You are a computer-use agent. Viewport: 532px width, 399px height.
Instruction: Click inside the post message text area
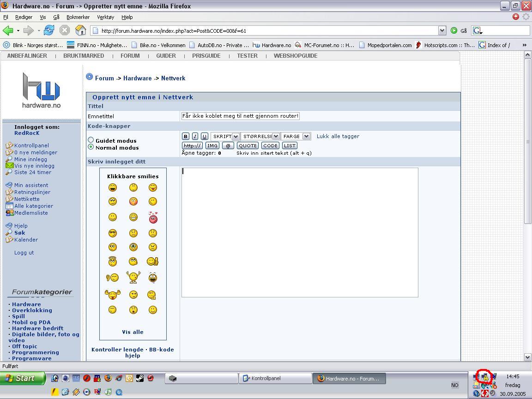click(x=300, y=232)
